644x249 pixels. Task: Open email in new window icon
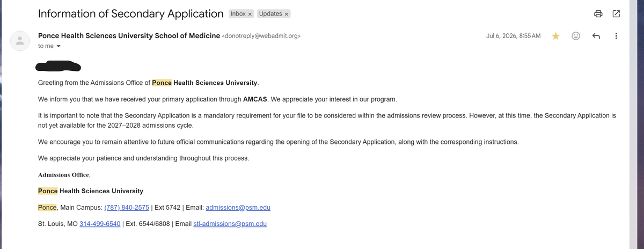616,14
